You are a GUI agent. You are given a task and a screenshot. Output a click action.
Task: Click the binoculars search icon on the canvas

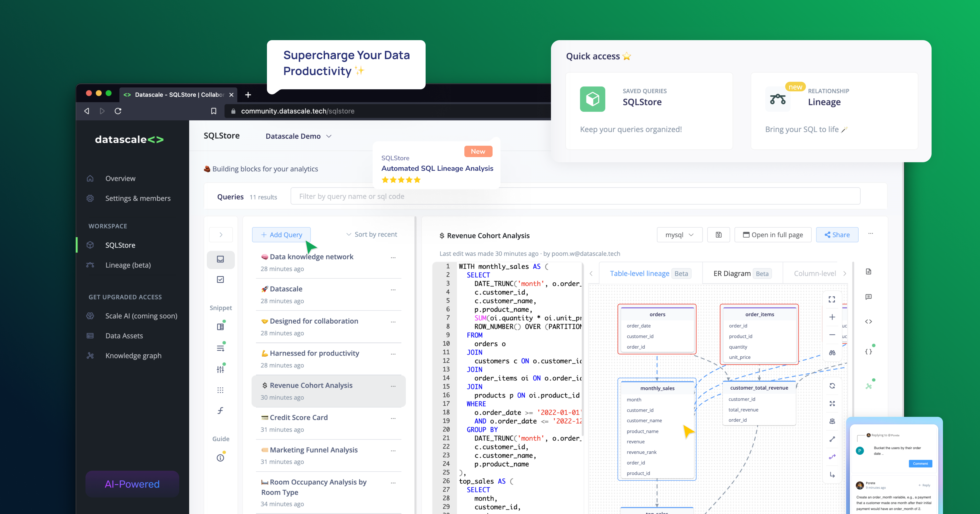tap(832, 352)
